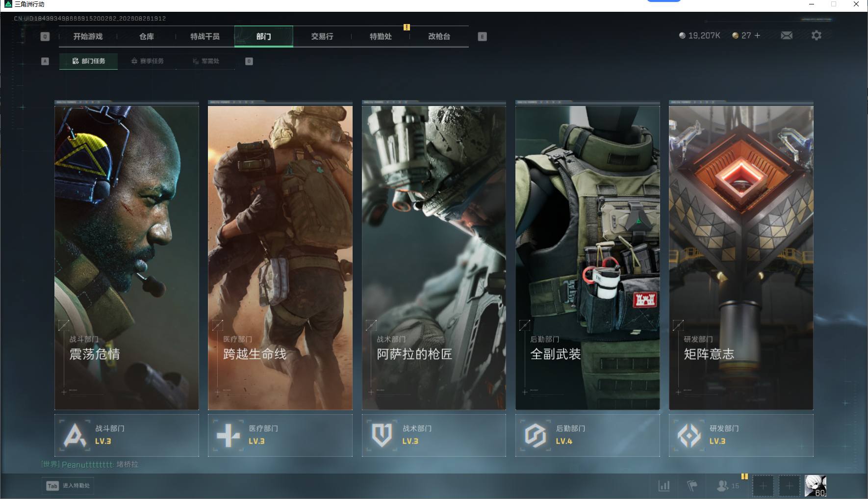The width and height of the screenshot is (868, 499).
Task: Click the combat department A-shaped emblem
Action: (75, 435)
